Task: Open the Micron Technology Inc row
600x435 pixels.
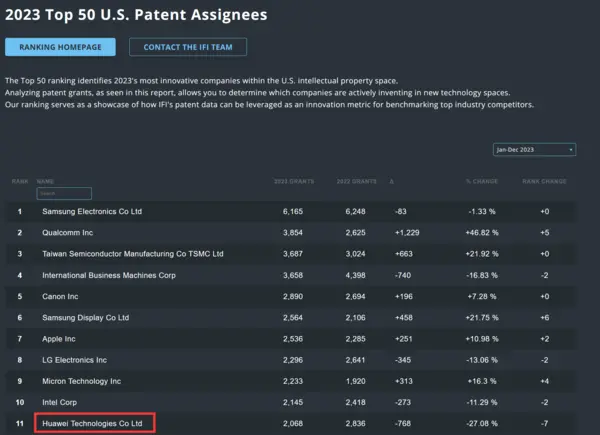Action: coord(82,381)
